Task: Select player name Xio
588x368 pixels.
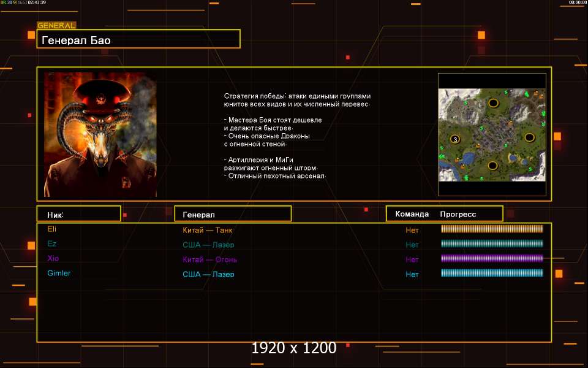Action: [x=53, y=258]
